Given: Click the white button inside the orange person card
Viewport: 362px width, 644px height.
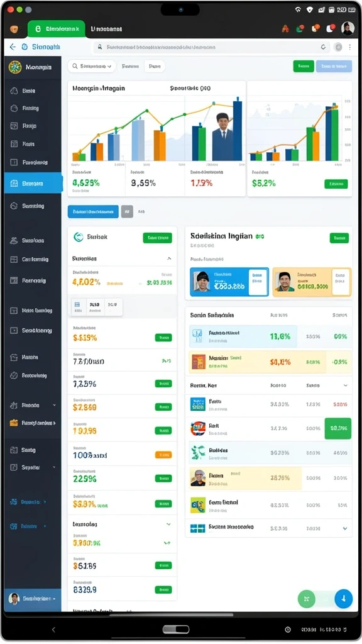Looking at the screenshot, I should [341, 282].
